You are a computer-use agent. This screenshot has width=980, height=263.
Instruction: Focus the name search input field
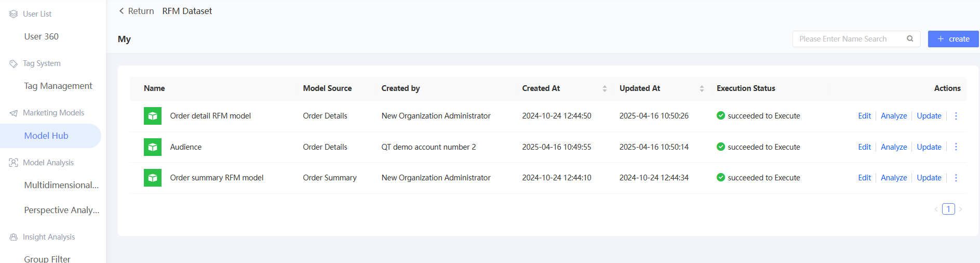point(849,39)
